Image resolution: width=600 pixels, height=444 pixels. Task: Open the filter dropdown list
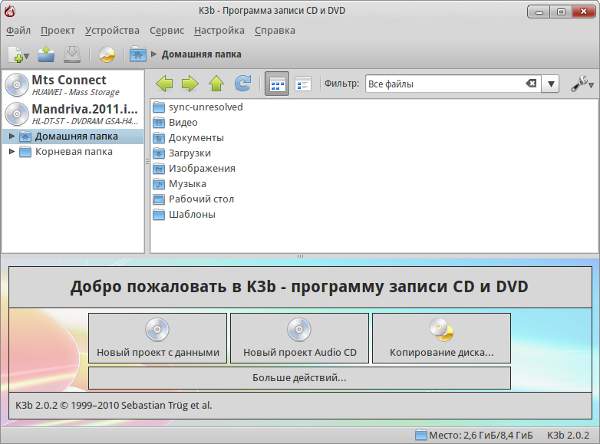551,84
